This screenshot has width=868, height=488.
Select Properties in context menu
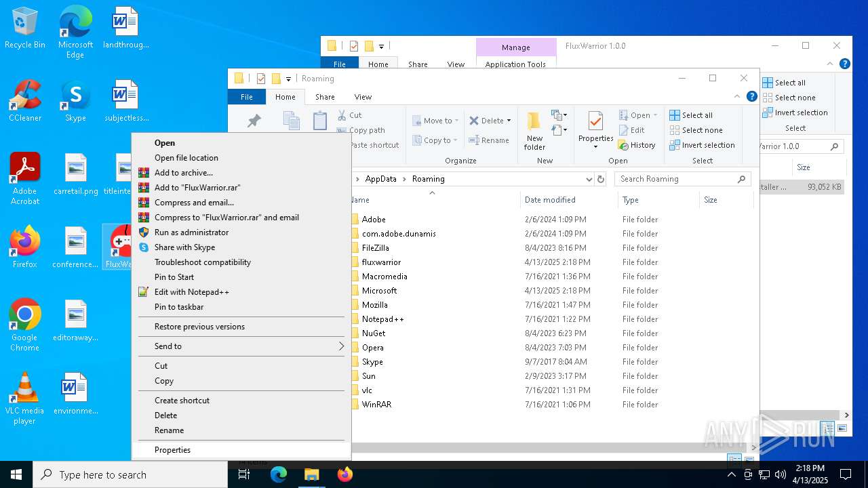241,450
